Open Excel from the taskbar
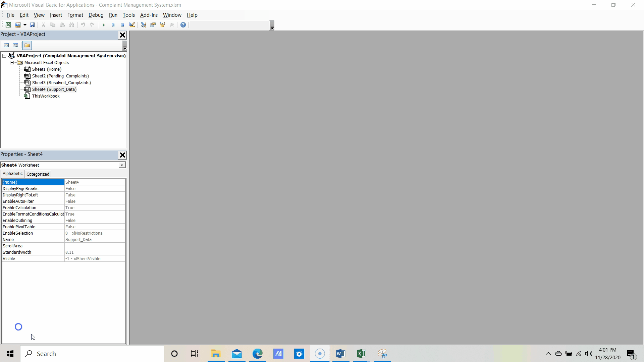 (361, 354)
